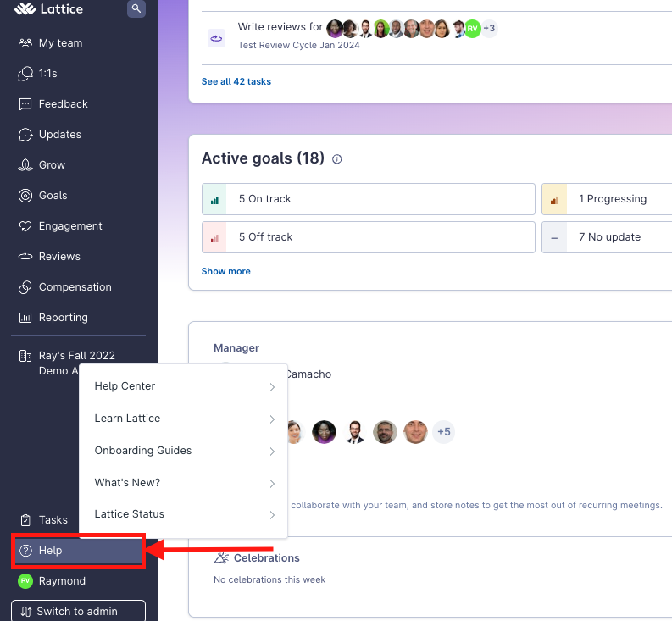Screen dimensions: 672x621
Task: Select Learn Lattice in help menu
Action: (x=183, y=419)
